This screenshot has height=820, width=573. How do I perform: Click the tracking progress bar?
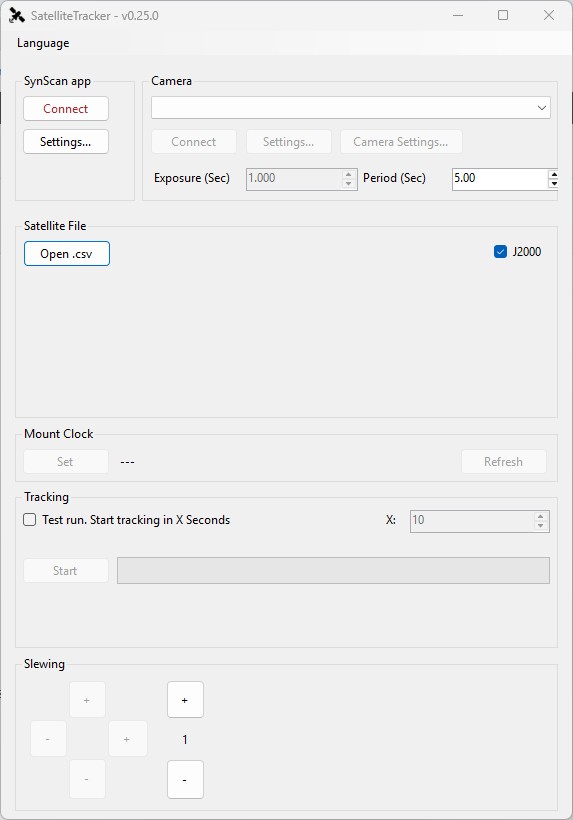tap(333, 571)
